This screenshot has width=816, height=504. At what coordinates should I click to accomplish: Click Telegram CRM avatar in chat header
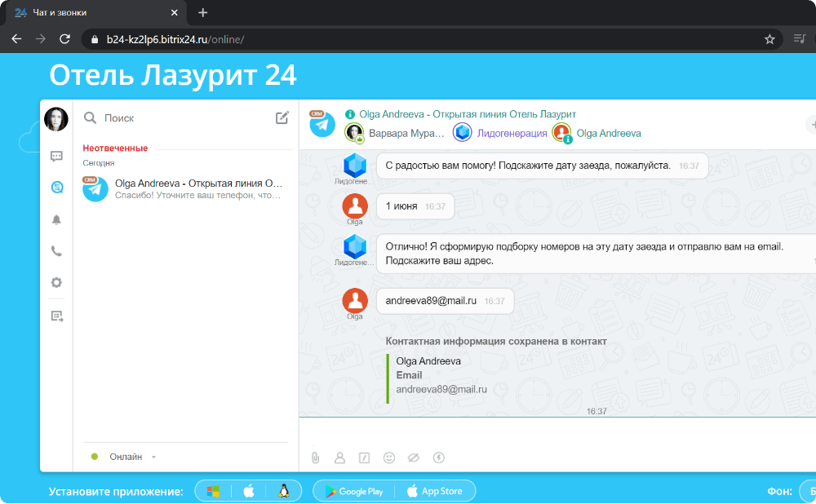[x=322, y=124]
